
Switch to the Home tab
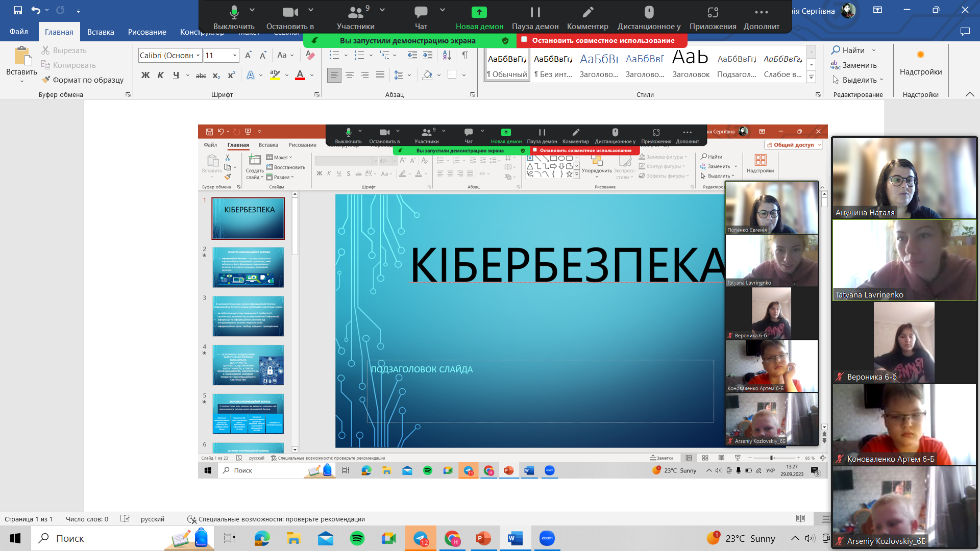(x=59, y=32)
